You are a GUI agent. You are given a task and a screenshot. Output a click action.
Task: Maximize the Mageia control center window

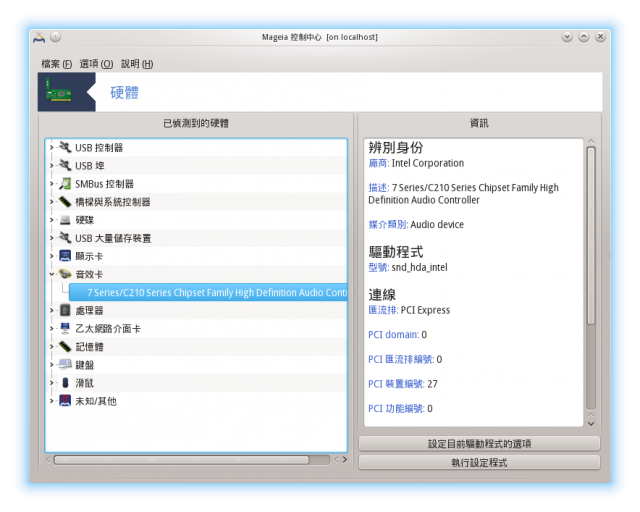[584, 37]
